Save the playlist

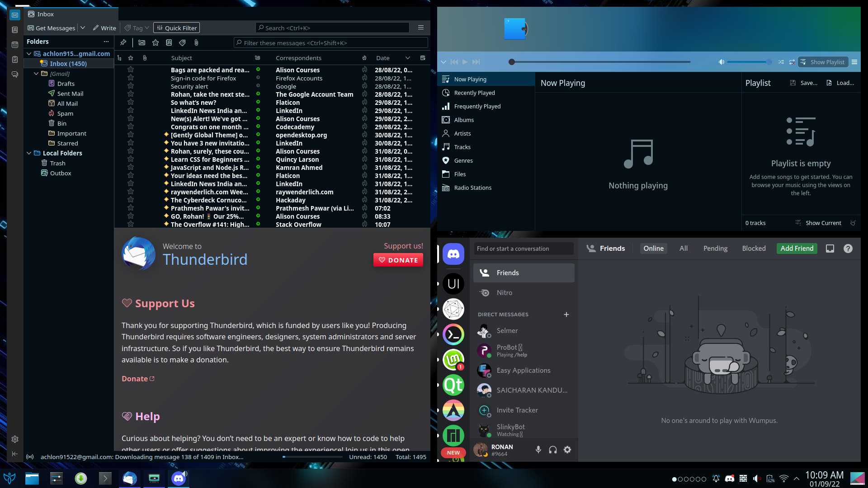click(x=804, y=83)
